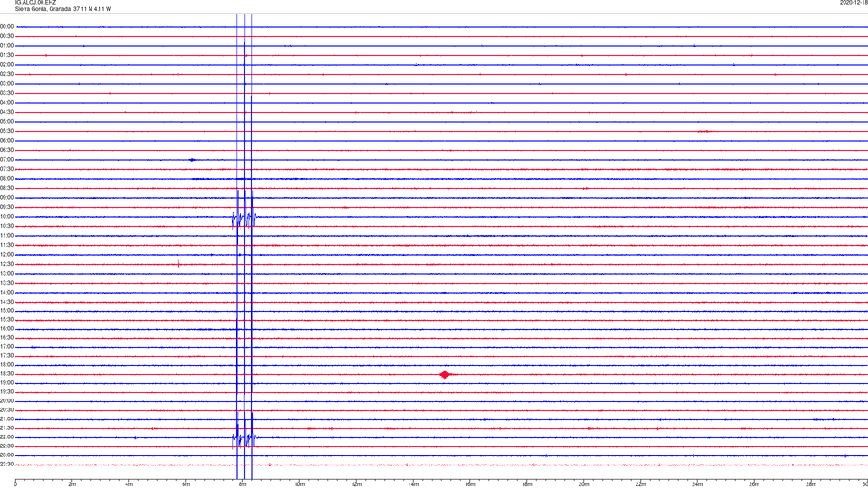Click the blue calibration burst on 22:00 trace
Screen dimensions: 868x488
coord(244,439)
